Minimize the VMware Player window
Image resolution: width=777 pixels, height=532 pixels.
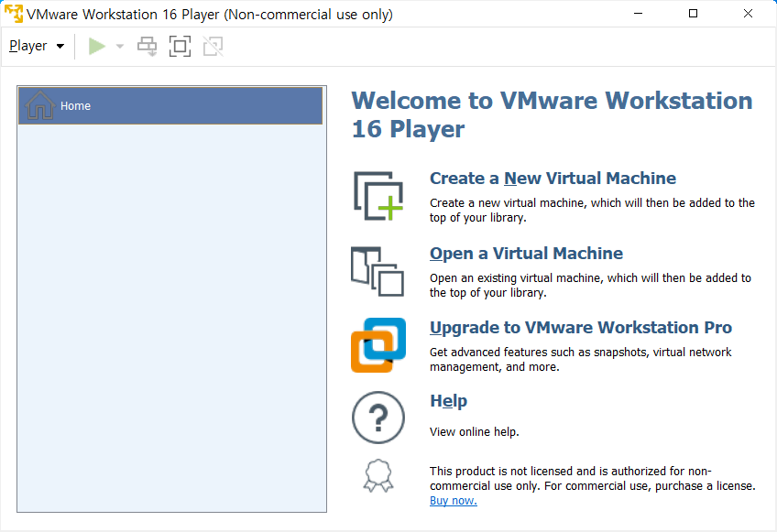tap(639, 14)
